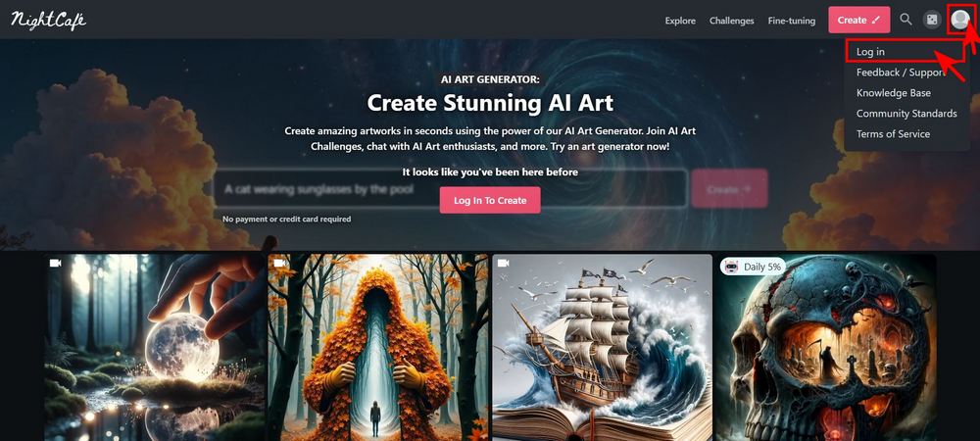Screen dimensions: 980x441
Task: Open the skull graveyard artwork thumbnail
Action: click(x=825, y=347)
